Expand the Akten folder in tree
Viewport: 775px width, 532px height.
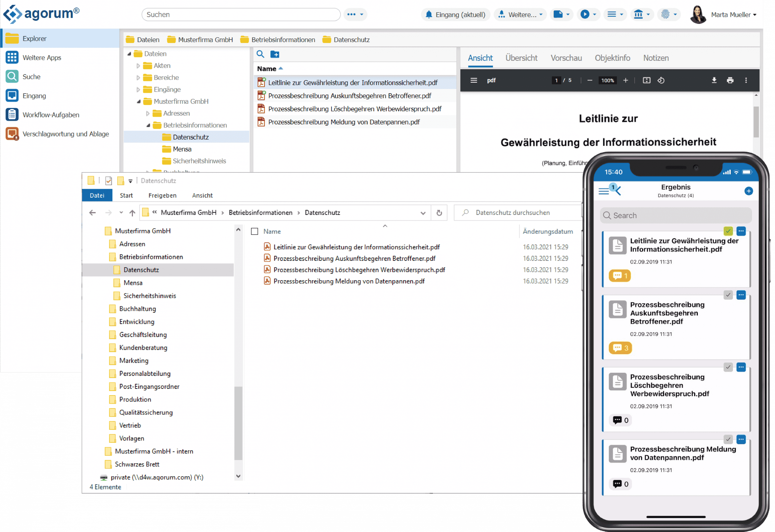[138, 66]
